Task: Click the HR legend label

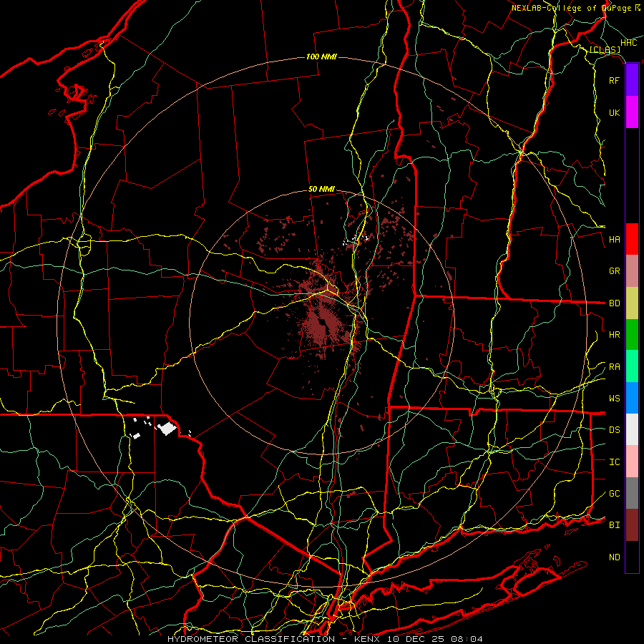Action: 614,335
